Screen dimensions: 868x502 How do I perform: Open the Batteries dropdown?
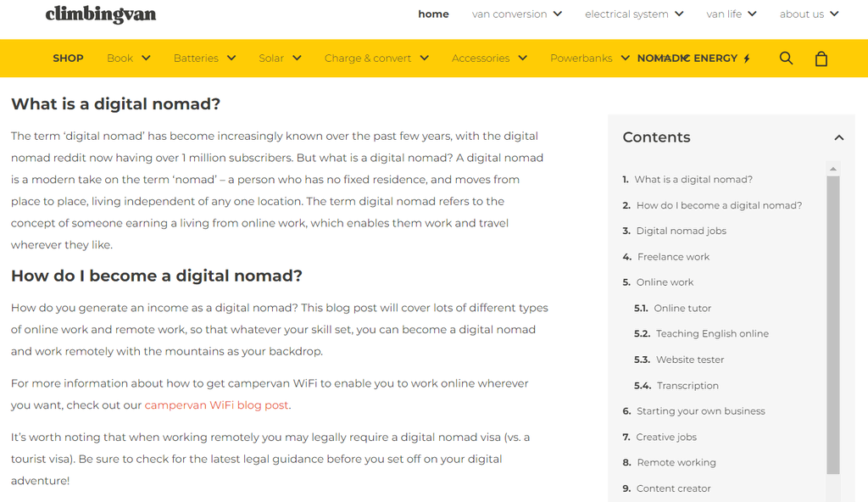pos(204,59)
